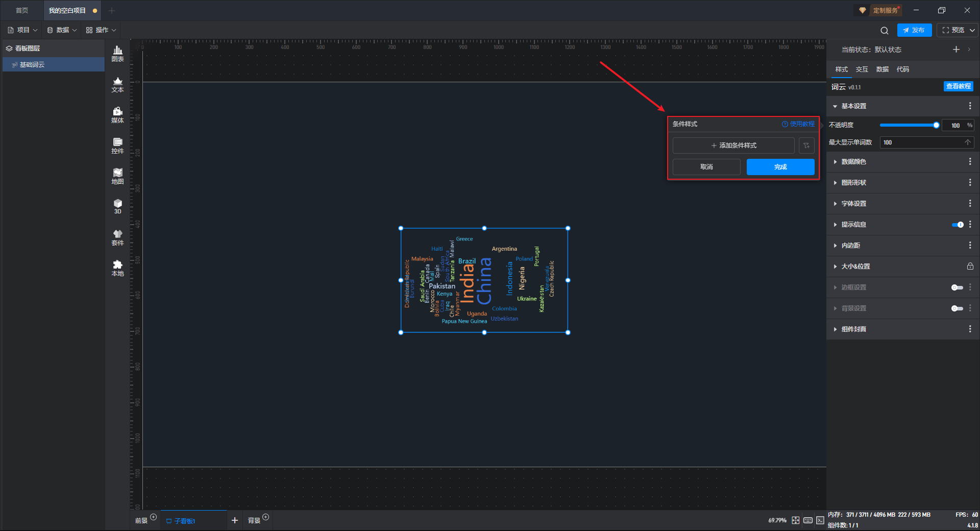The width and height of the screenshot is (980, 531).
Task: Toggle the 提示信息 switch off
Action: point(958,225)
